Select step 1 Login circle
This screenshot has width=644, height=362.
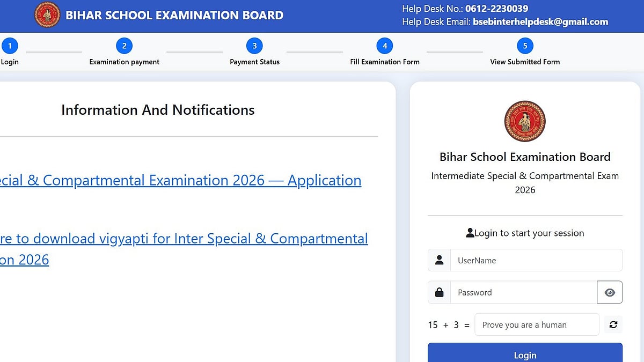coord(10,46)
